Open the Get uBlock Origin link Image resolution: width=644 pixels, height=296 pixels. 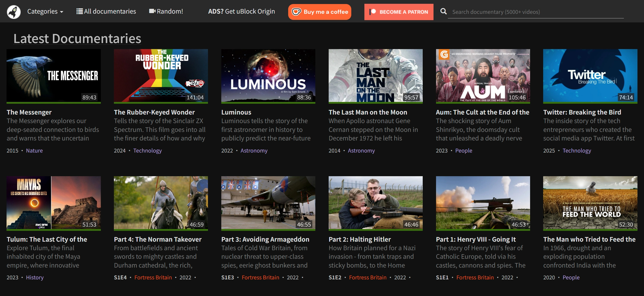241,11
